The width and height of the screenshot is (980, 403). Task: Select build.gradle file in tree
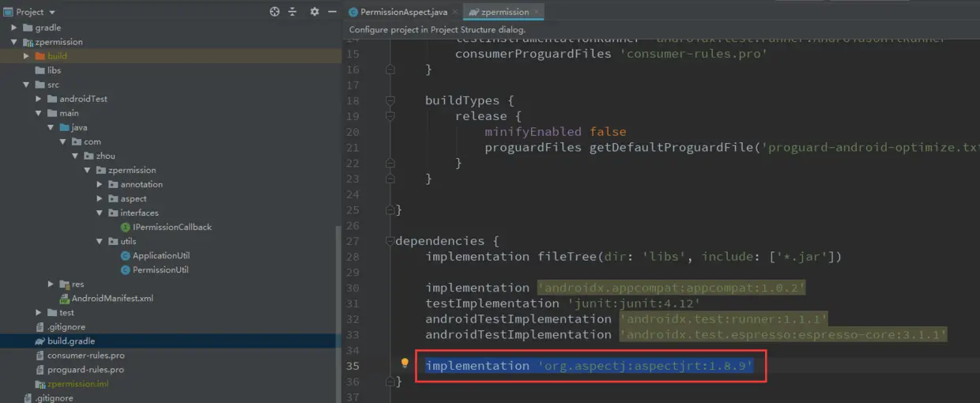71,341
